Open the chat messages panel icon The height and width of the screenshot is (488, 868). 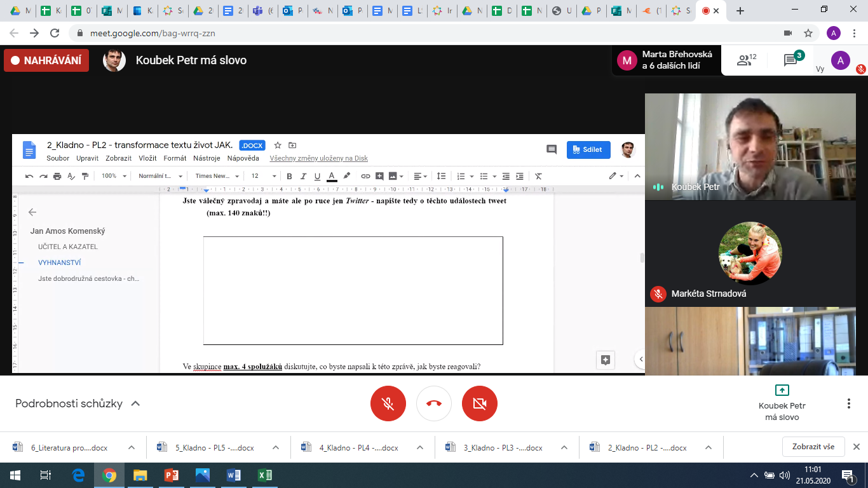[x=790, y=60]
